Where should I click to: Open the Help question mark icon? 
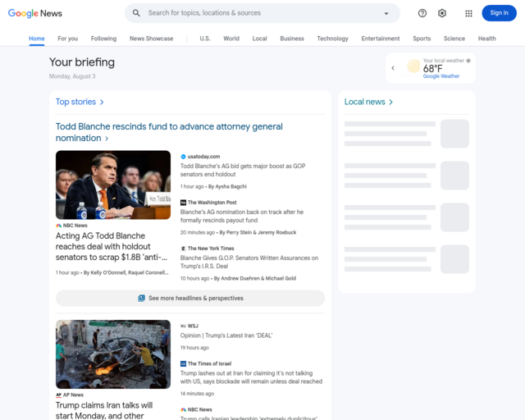pos(422,13)
